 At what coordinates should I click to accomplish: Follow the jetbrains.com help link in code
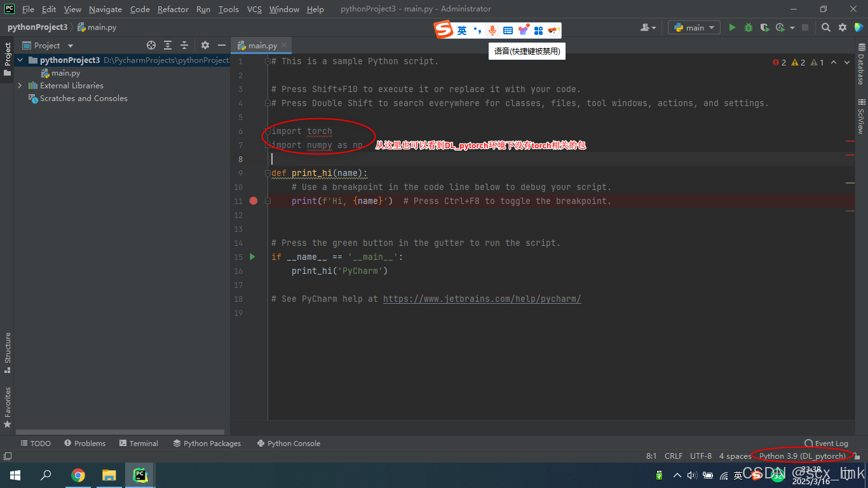(x=482, y=299)
